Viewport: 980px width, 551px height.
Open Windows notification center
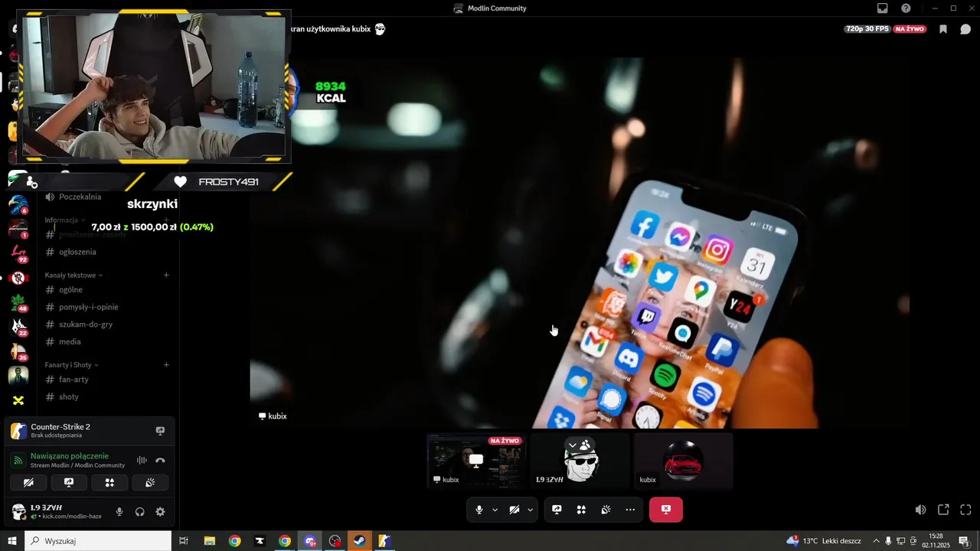965,541
